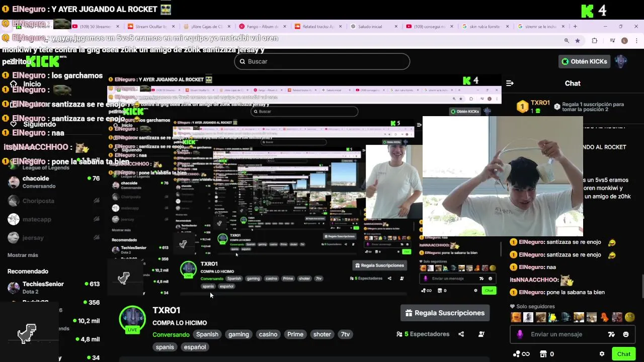644x362 pixels.
Task: Click the purple microphone icon in chat
Action: [520, 334]
